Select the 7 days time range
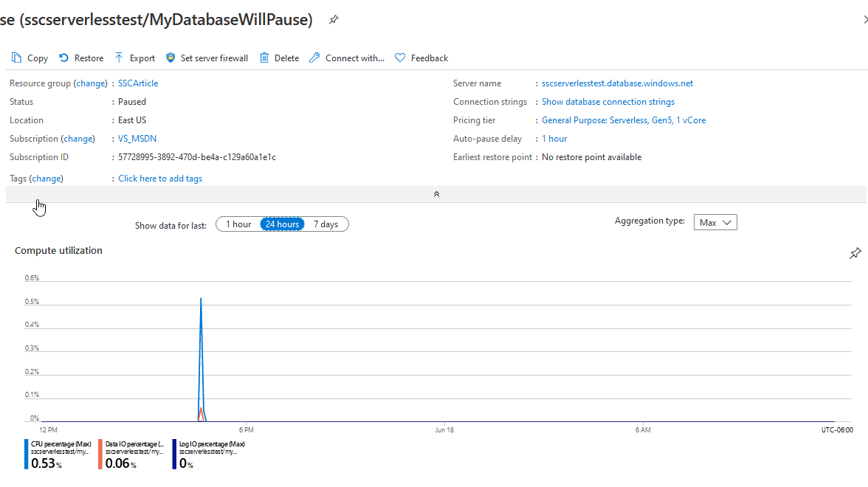The height and width of the screenshot is (487, 868). (325, 224)
